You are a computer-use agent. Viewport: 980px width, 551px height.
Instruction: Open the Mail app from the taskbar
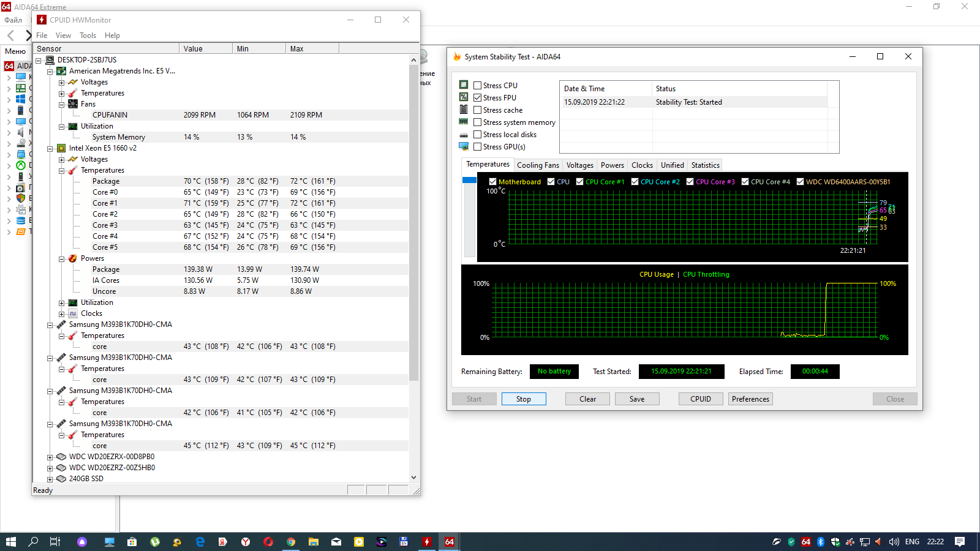336,542
